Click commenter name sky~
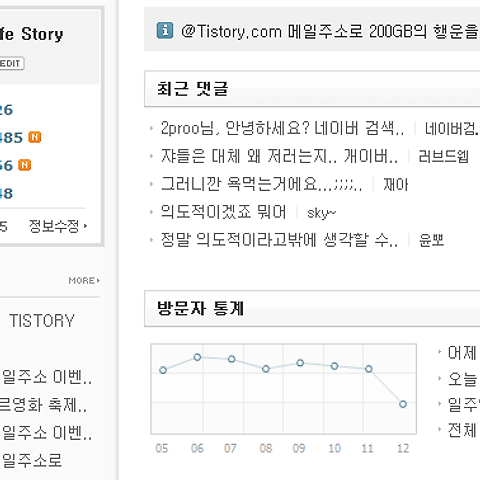 321,213
